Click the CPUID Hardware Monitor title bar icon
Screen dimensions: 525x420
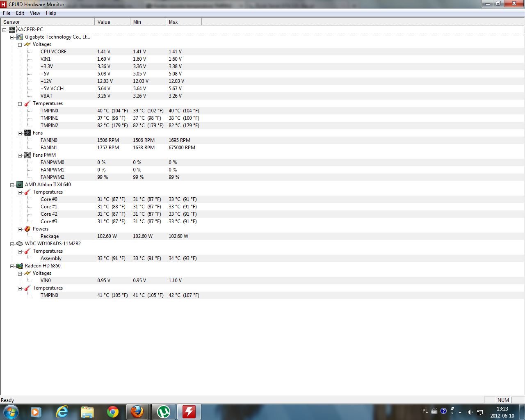(4, 4)
